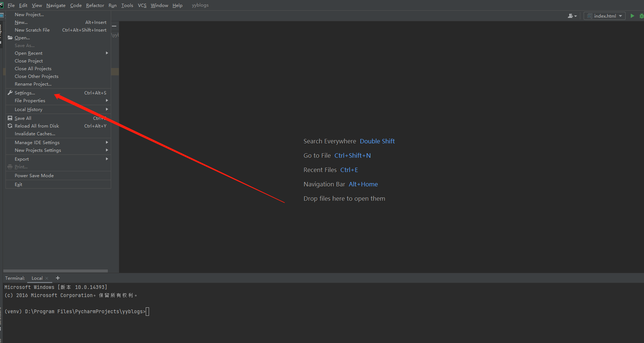Click the Save All disk icon

click(10, 118)
